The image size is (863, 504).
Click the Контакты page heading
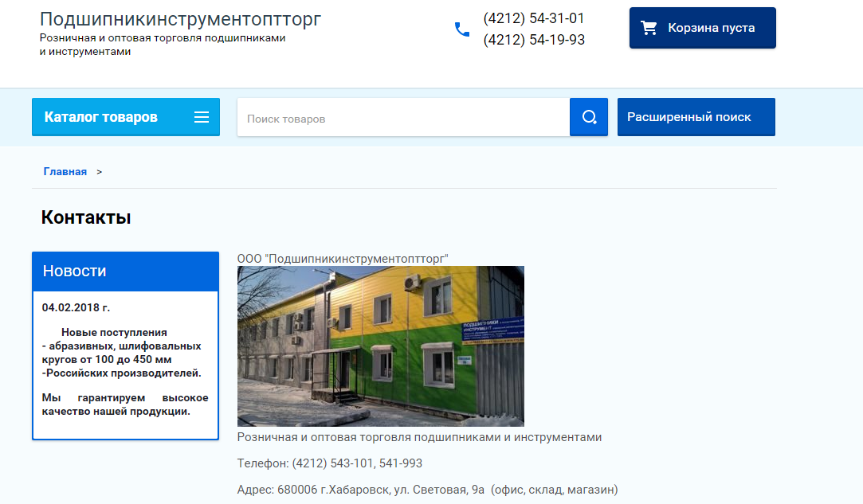86,217
